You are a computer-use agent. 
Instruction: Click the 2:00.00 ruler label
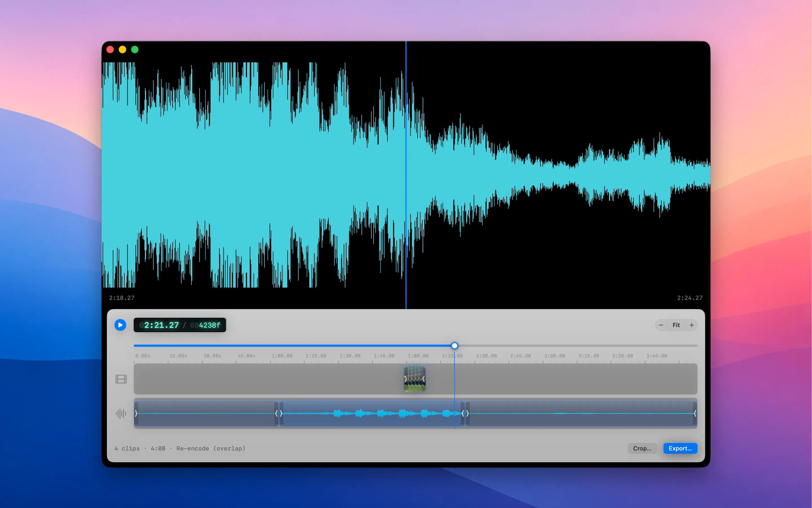pyautogui.click(x=418, y=356)
